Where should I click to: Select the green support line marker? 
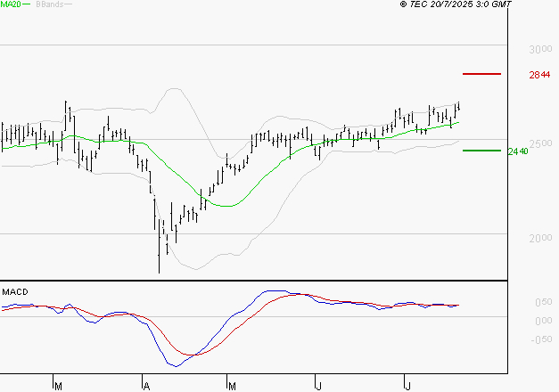pyautogui.click(x=481, y=151)
